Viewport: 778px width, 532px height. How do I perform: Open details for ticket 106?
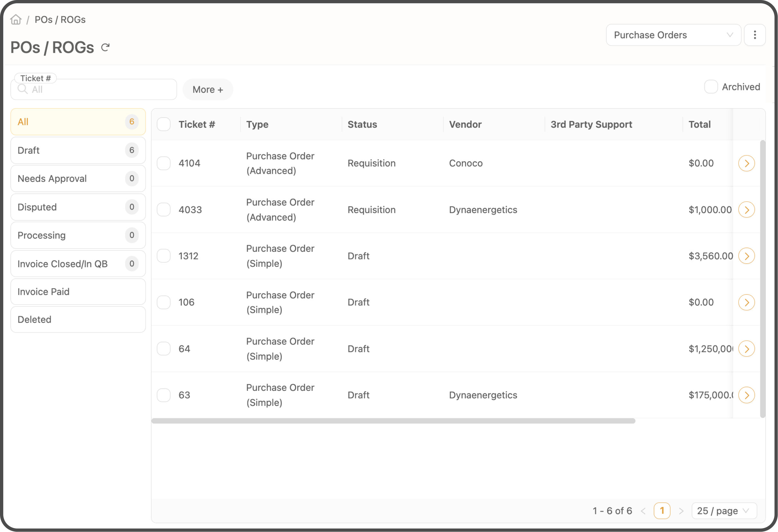[747, 302]
